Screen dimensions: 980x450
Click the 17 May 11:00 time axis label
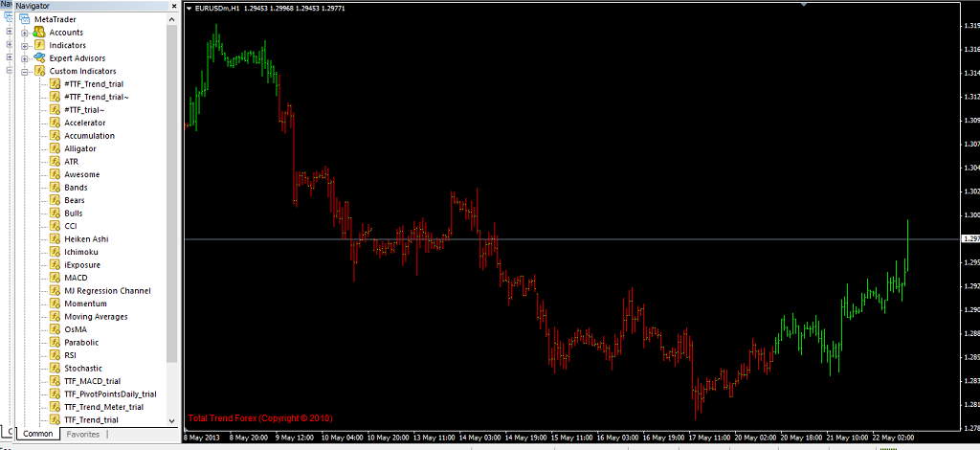point(708,438)
